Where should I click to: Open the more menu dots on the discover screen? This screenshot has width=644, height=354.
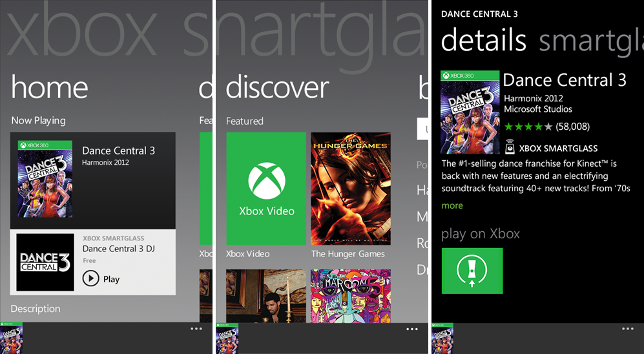click(412, 329)
